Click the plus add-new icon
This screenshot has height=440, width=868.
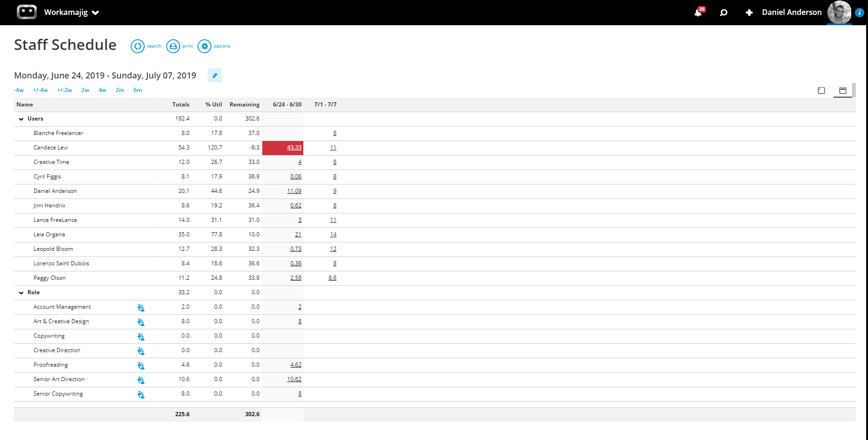749,13
